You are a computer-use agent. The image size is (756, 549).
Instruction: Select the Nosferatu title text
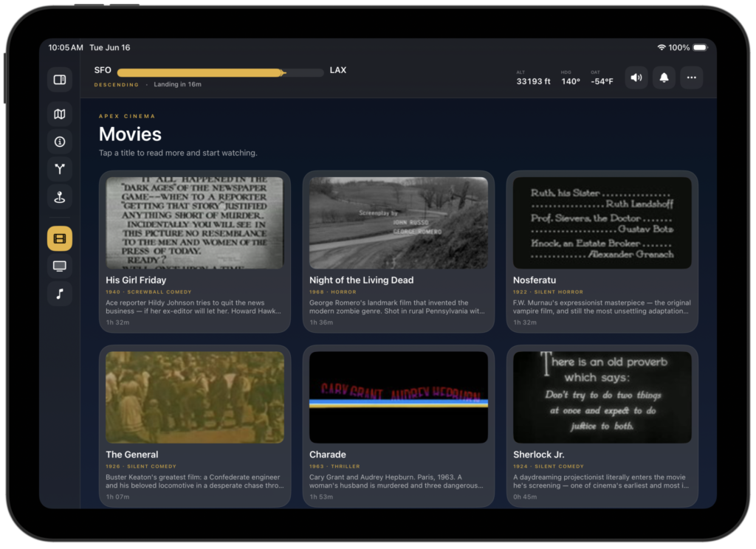pos(535,280)
